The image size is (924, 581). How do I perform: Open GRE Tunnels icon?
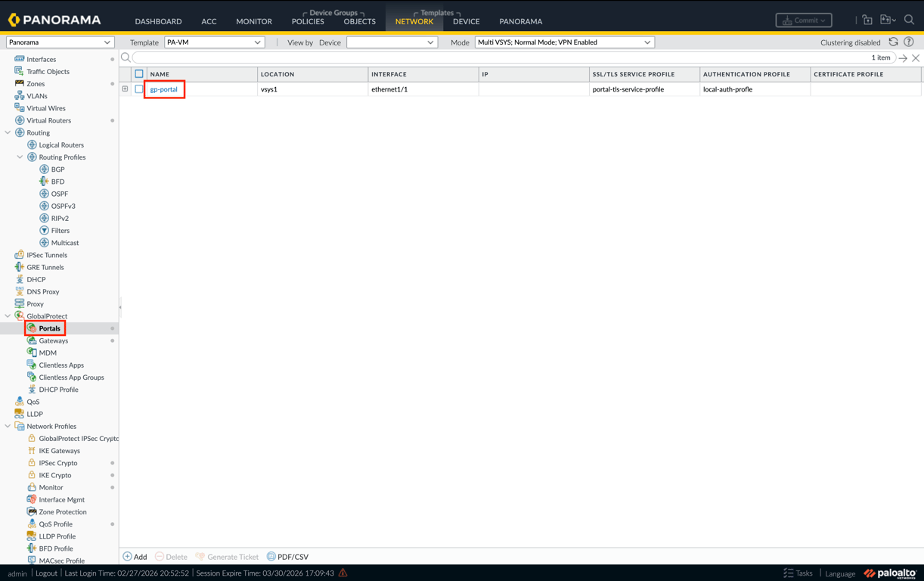[20, 267]
